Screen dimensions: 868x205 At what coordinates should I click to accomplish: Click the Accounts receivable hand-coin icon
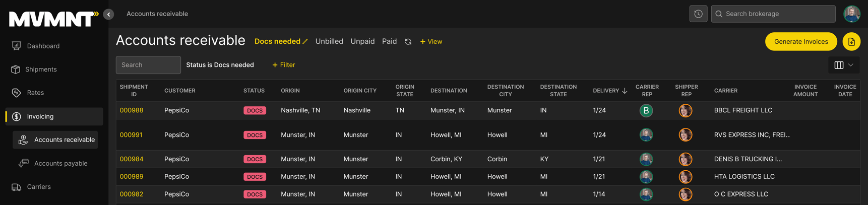click(23, 140)
